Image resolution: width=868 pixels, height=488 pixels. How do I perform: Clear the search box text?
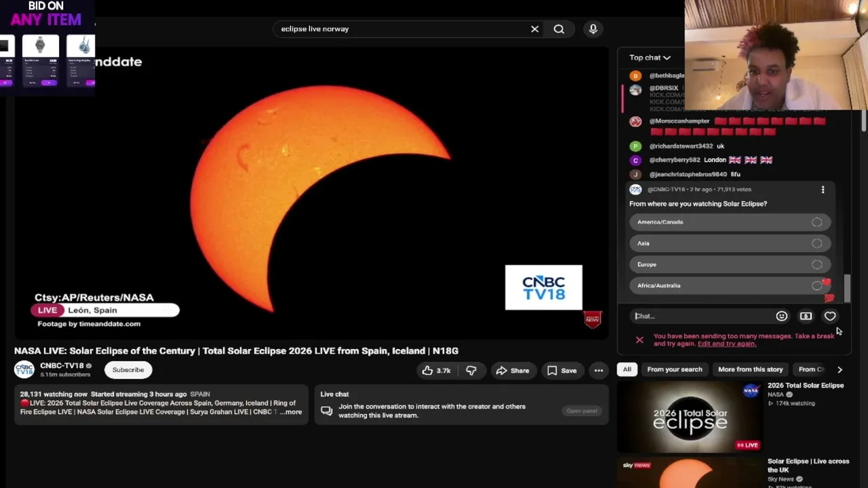(534, 29)
